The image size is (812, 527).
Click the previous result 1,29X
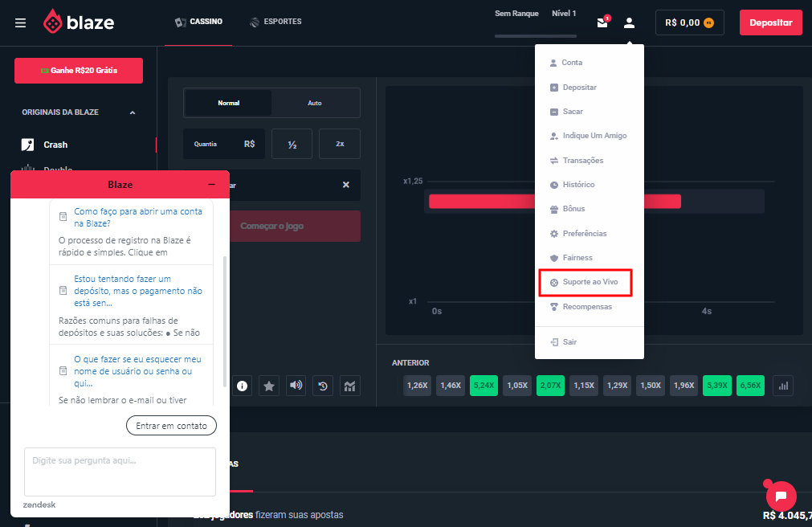pyautogui.click(x=618, y=386)
